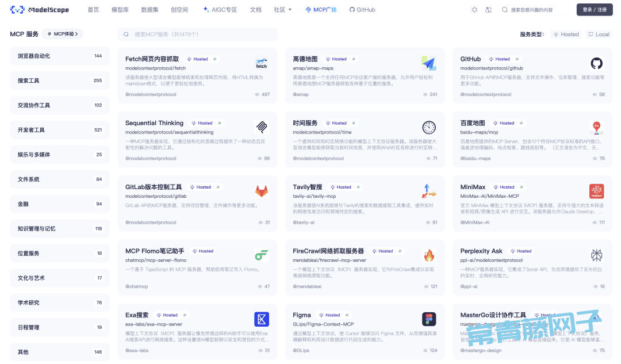This screenshot has width=621, height=364.
Task: Click the magnifier icon in MCP search box
Action: pyautogui.click(x=126, y=35)
